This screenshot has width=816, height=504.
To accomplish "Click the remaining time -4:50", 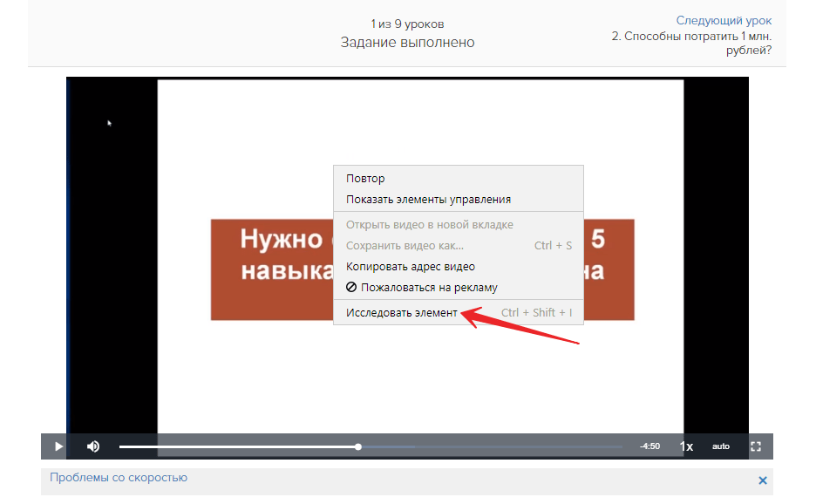I will click(x=650, y=446).
